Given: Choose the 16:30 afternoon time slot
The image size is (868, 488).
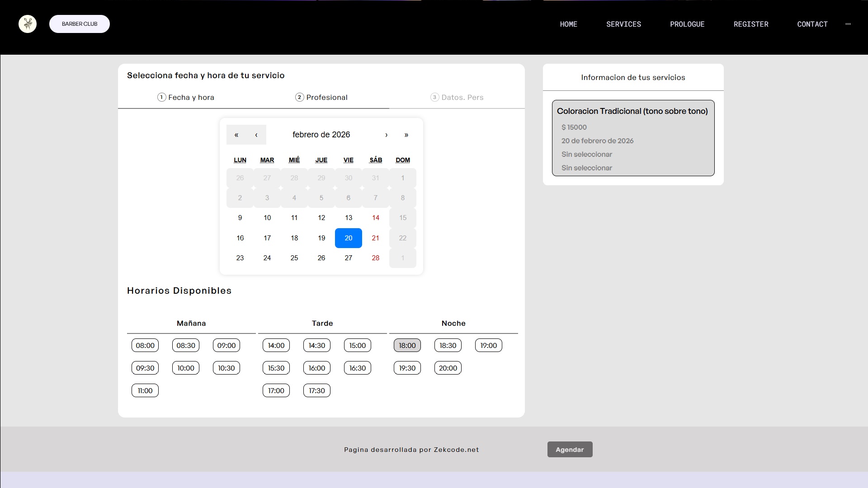Looking at the screenshot, I should tap(358, 368).
